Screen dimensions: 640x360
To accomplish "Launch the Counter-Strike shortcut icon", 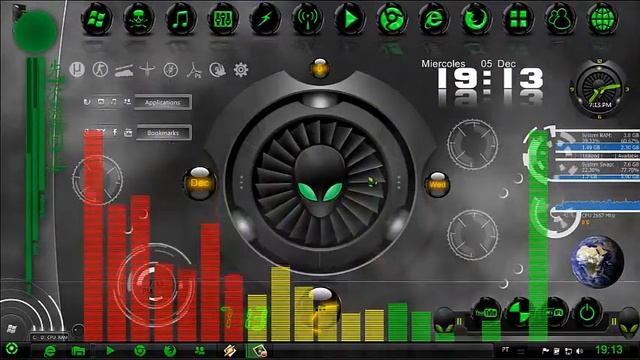I will pyautogui.click(x=100, y=70).
